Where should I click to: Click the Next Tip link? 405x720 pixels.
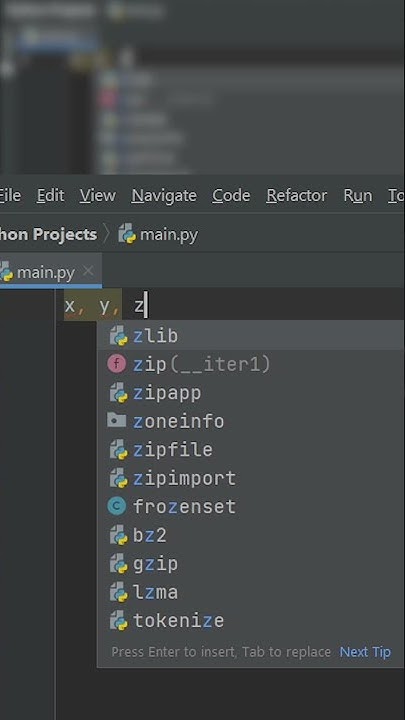pos(365,652)
